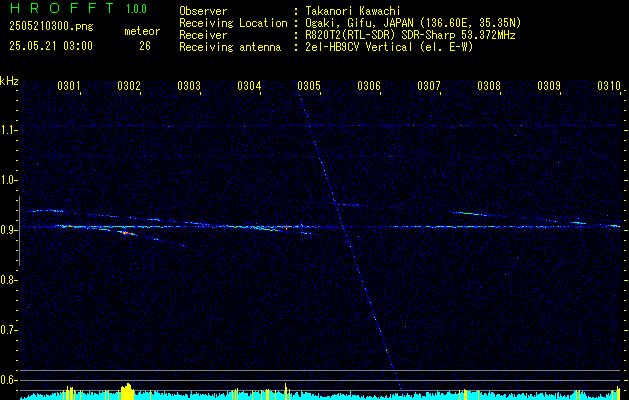The height and width of the screenshot is (400, 629).
Task: Click the 0304 time marker
Action: (x=249, y=85)
